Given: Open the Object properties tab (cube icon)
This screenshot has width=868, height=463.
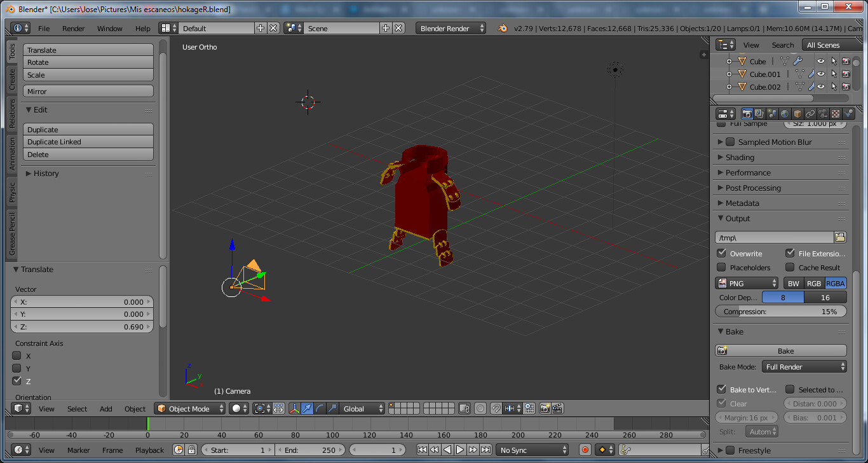Looking at the screenshot, I should 797,114.
